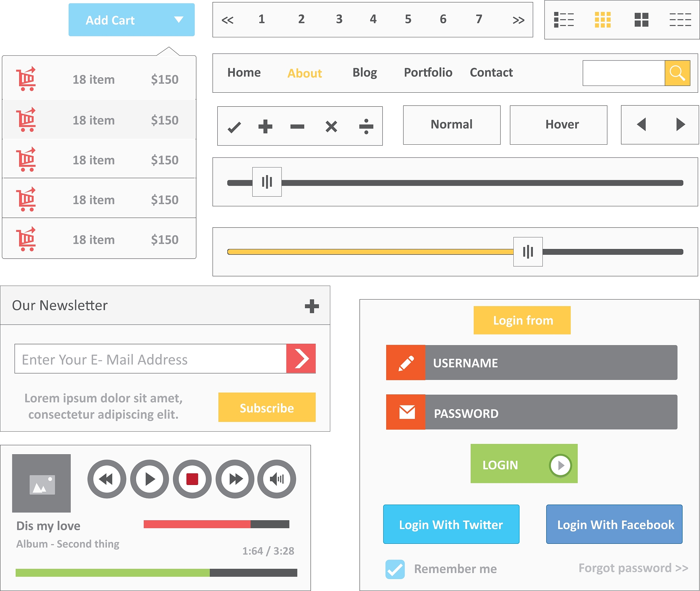Click the Hover state button

(558, 125)
